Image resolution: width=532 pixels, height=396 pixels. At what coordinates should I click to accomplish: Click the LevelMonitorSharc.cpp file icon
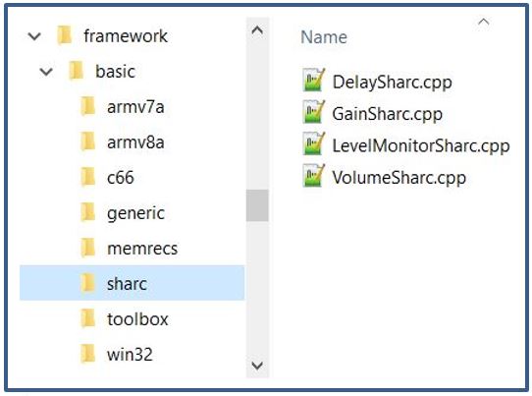(x=313, y=143)
